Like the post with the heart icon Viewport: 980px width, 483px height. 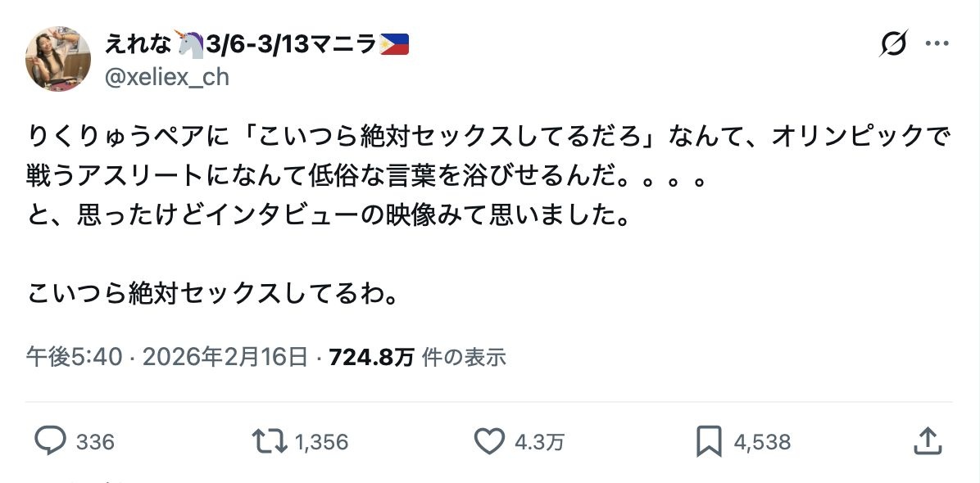coord(489,442)
